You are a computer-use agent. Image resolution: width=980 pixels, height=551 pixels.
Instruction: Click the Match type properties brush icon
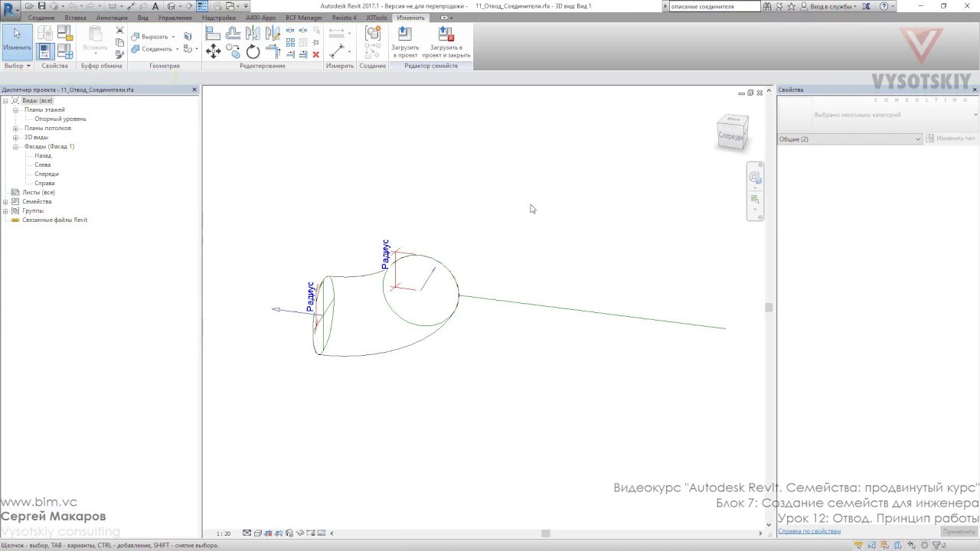pyautogui.click(x=119, y=54)
